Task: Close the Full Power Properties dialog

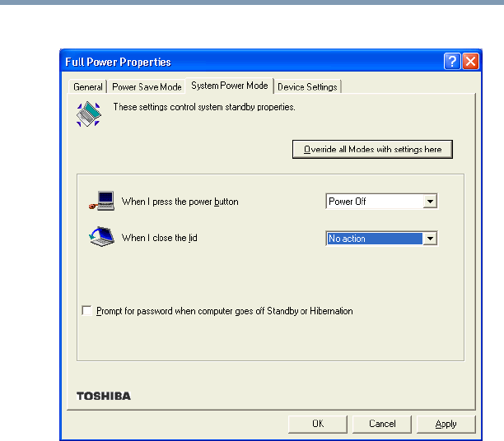Action: click(470, 61)
